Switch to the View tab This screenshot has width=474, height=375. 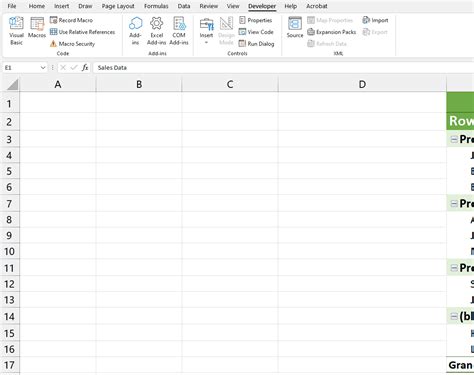click(233, 6)
